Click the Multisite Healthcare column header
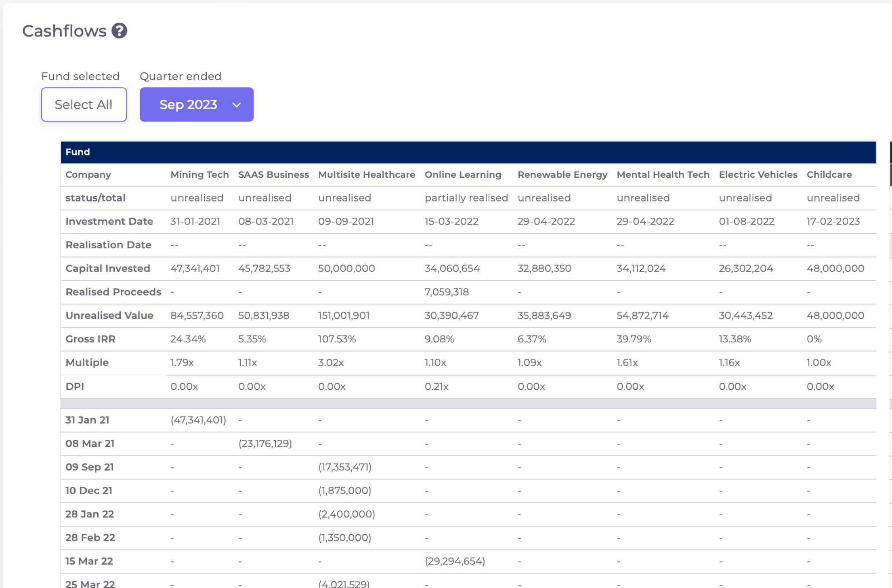892x588 pixels. (x=366, y=174)
